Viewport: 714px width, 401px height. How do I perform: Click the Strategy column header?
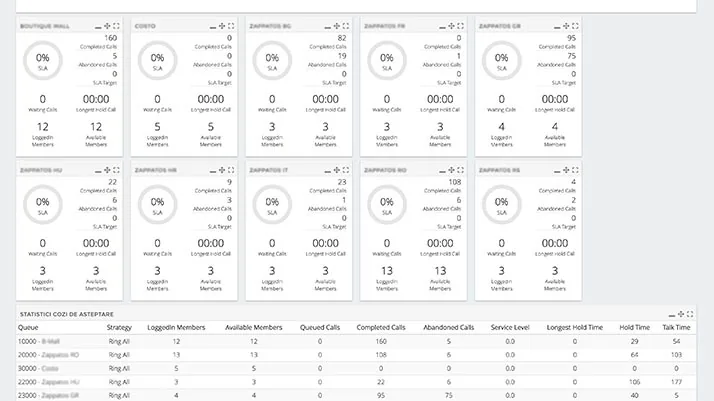tap(119, 327)
